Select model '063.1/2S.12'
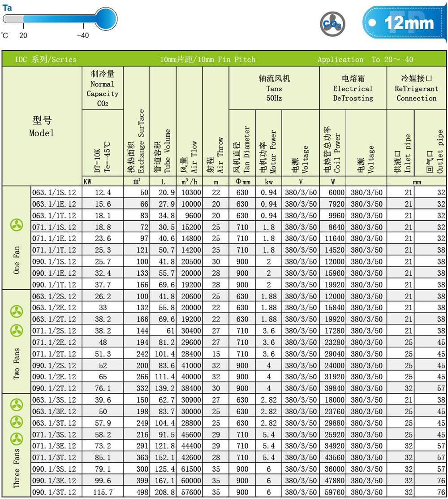 [x=54, y=296]
